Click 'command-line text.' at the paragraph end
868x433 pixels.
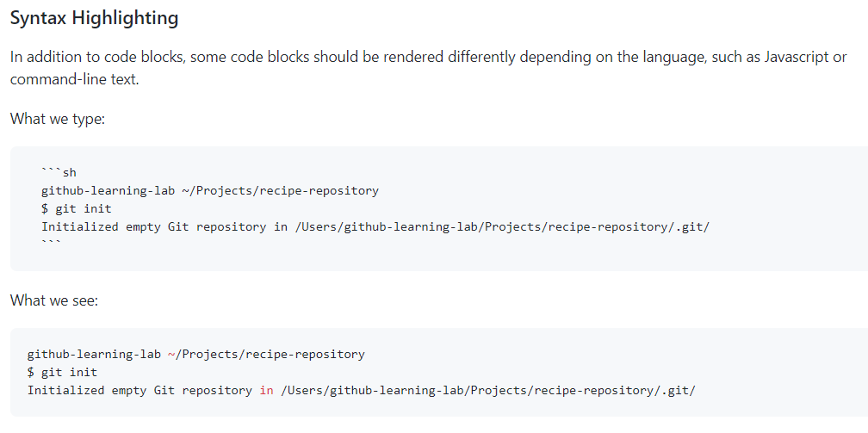point(74,79)
